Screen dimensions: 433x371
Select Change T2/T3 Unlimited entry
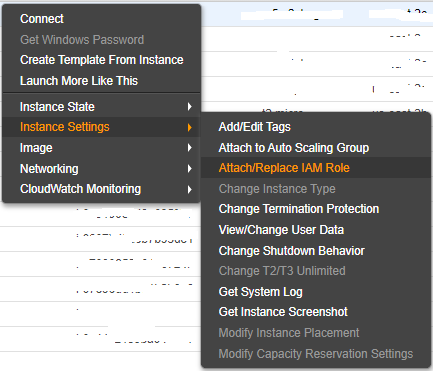pos(282,271)
